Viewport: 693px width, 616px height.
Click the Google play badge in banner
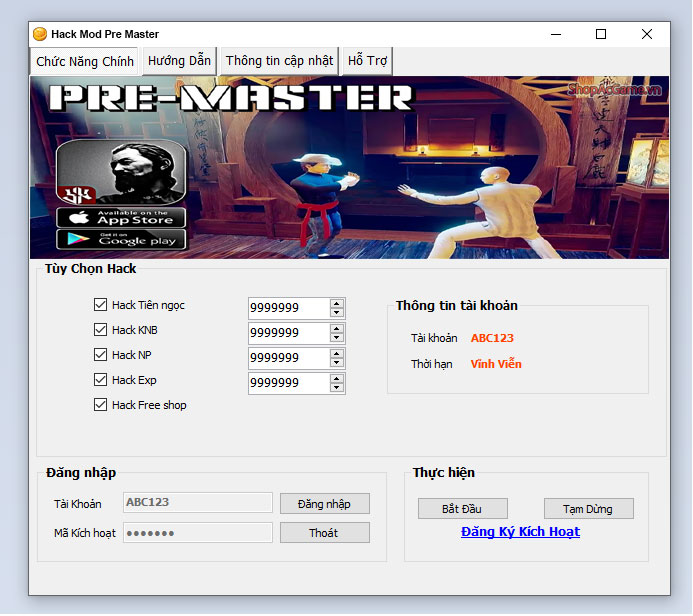[x=121, y=240]
